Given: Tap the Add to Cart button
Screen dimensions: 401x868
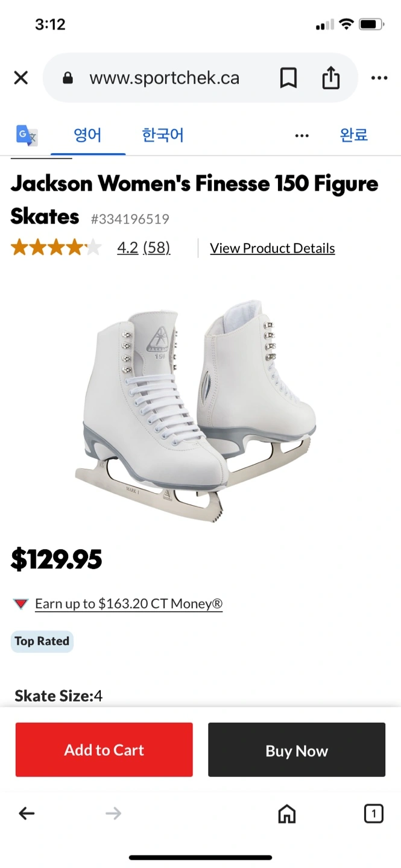Looking at the screenshot, I should point(104,750).
